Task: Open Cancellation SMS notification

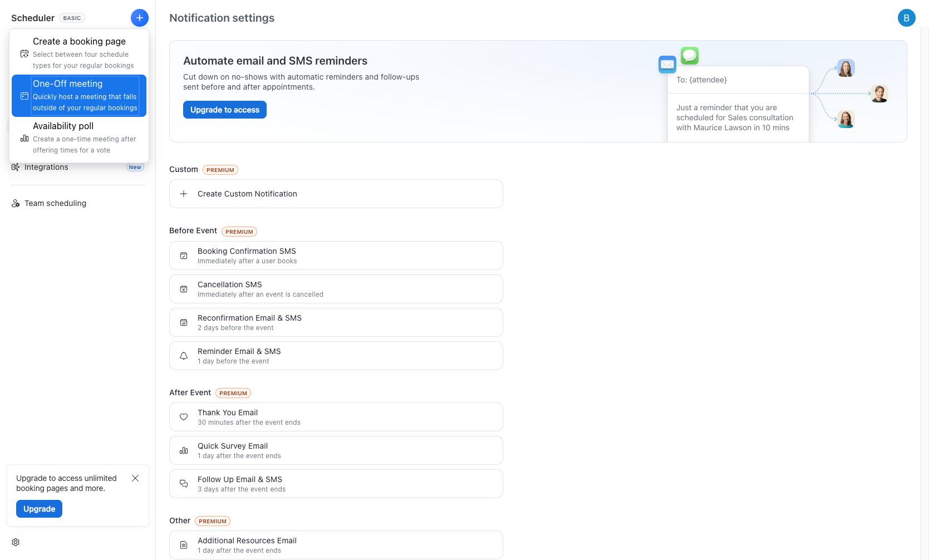Action: point(336,289)
